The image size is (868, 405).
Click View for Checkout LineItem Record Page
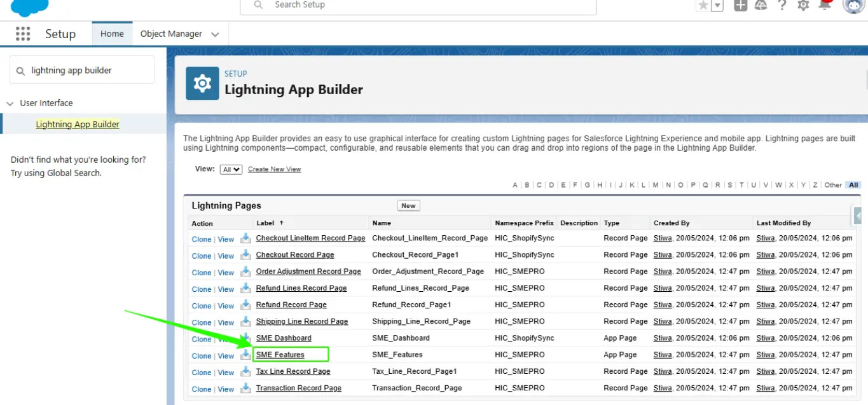(226, 239)
